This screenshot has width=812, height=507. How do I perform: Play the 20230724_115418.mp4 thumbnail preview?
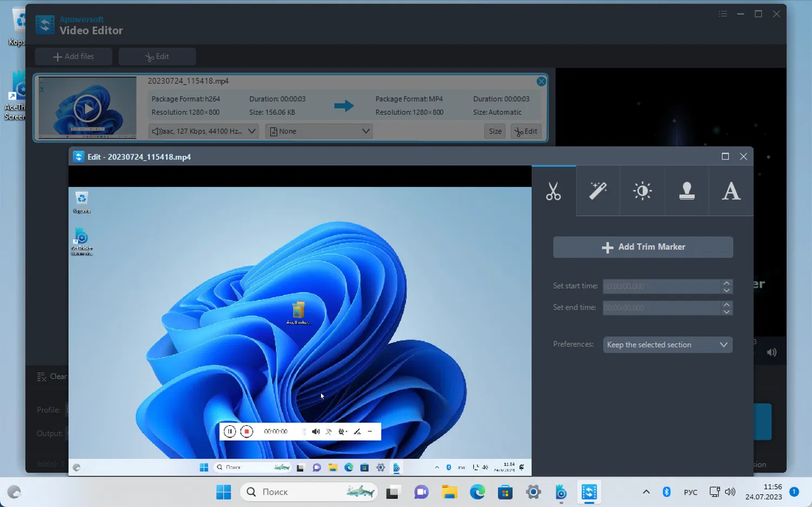pyautogui.click(x=87, y=108)
